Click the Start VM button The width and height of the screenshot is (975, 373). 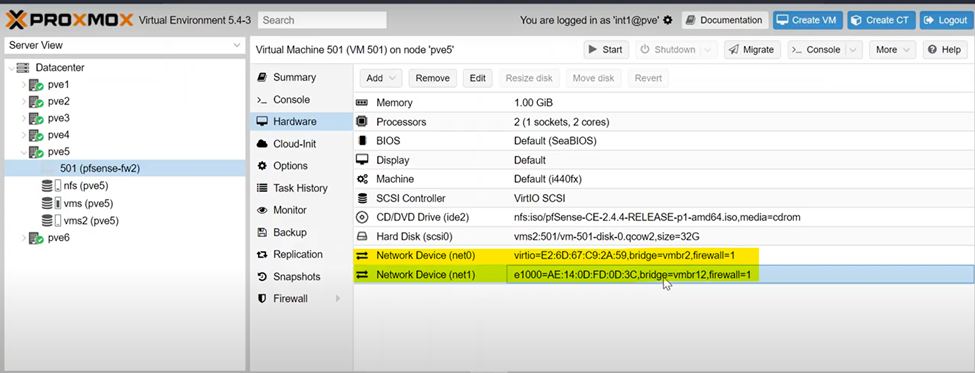click(606, 50)
